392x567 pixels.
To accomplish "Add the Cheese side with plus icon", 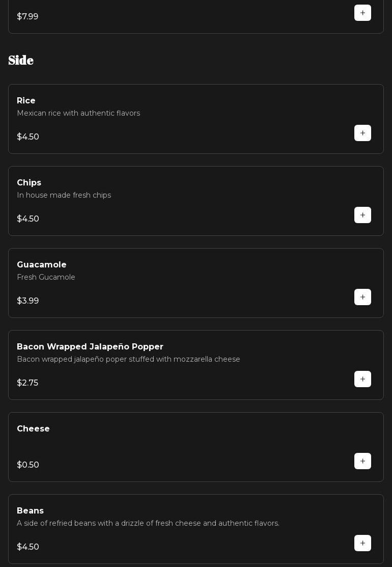I will pos(362,461).
